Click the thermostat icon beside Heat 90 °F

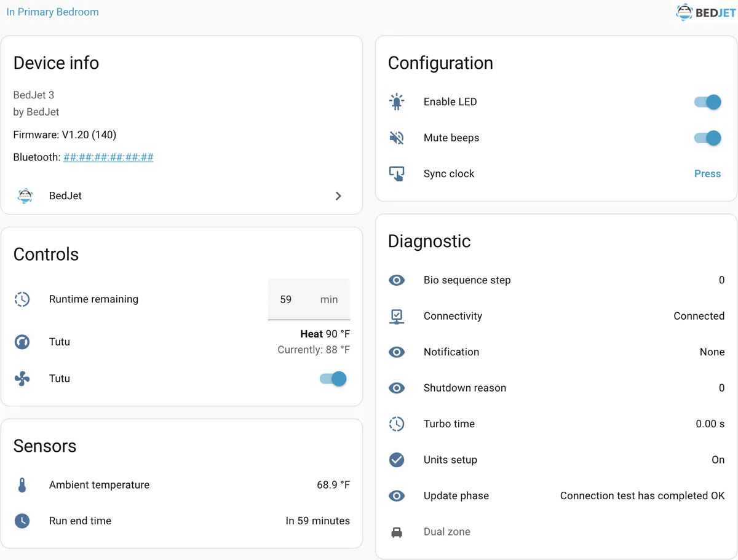(x=22, y=342)
